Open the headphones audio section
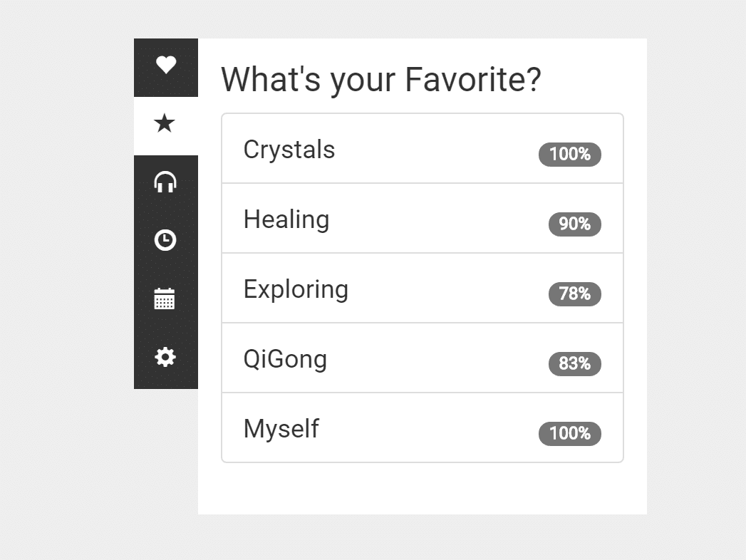This screenshot has height=560, width=746. pos(165,182)
